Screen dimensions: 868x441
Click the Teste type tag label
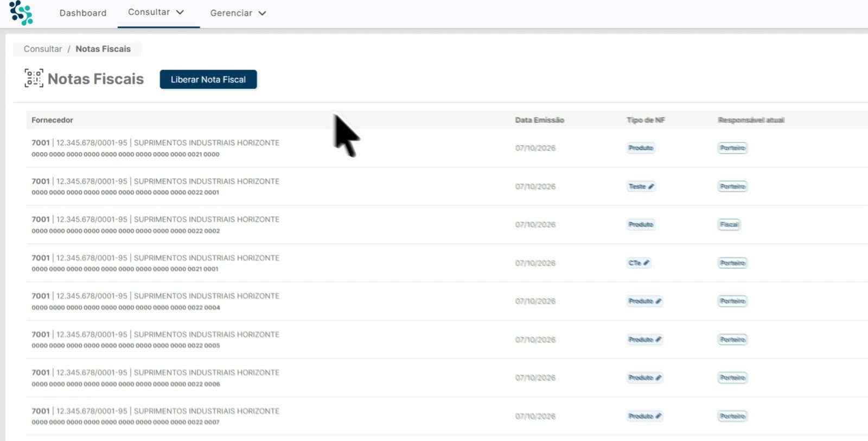[x=637, y=186]
